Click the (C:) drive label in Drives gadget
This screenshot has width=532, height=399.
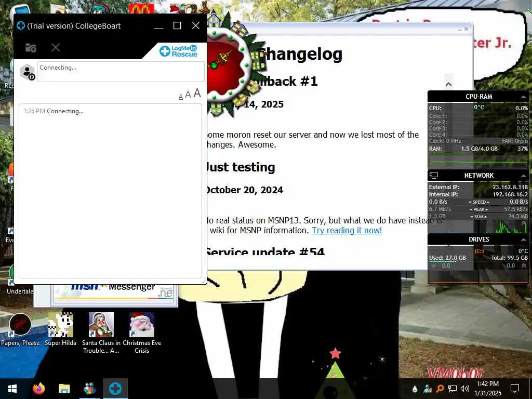click(x=479, y=251)
